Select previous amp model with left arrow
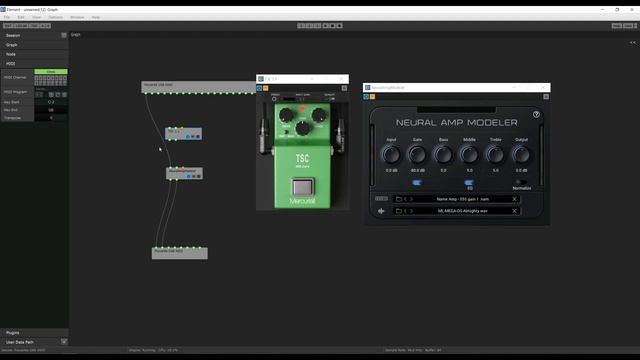This screenshot has height=360, width=640. coord(406,199)
